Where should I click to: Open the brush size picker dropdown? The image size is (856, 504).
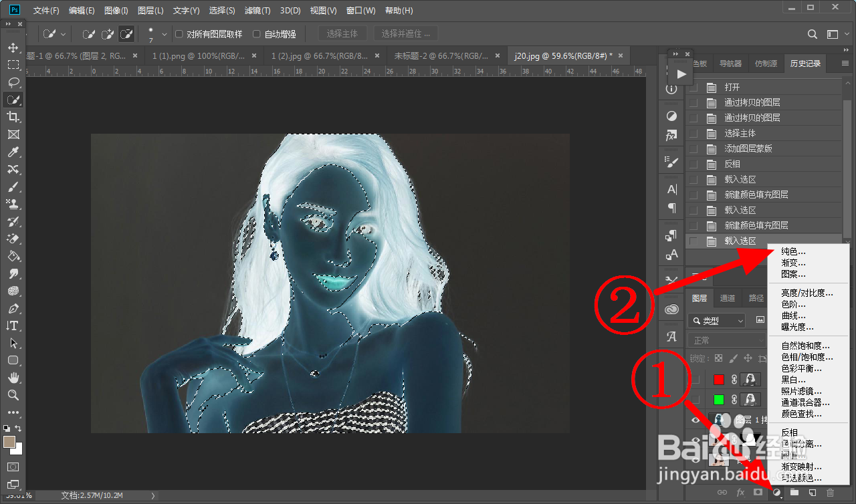pos(165,34)
